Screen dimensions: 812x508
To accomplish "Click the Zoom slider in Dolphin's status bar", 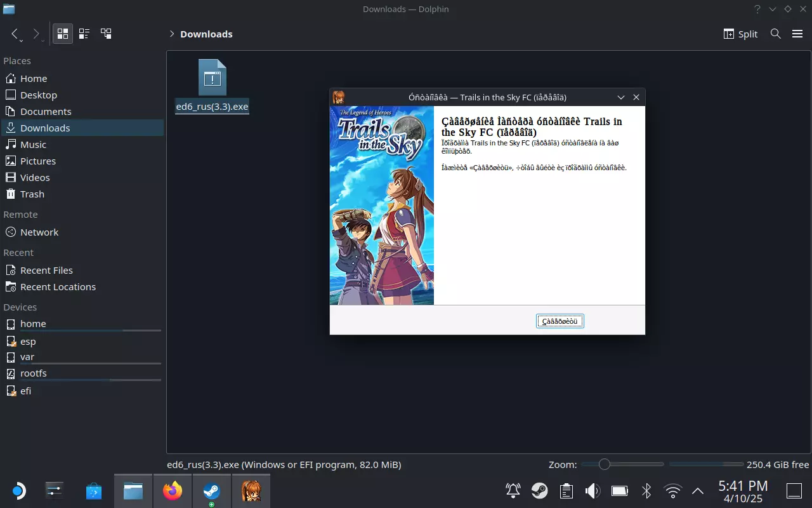I will (x=622, y=465).
